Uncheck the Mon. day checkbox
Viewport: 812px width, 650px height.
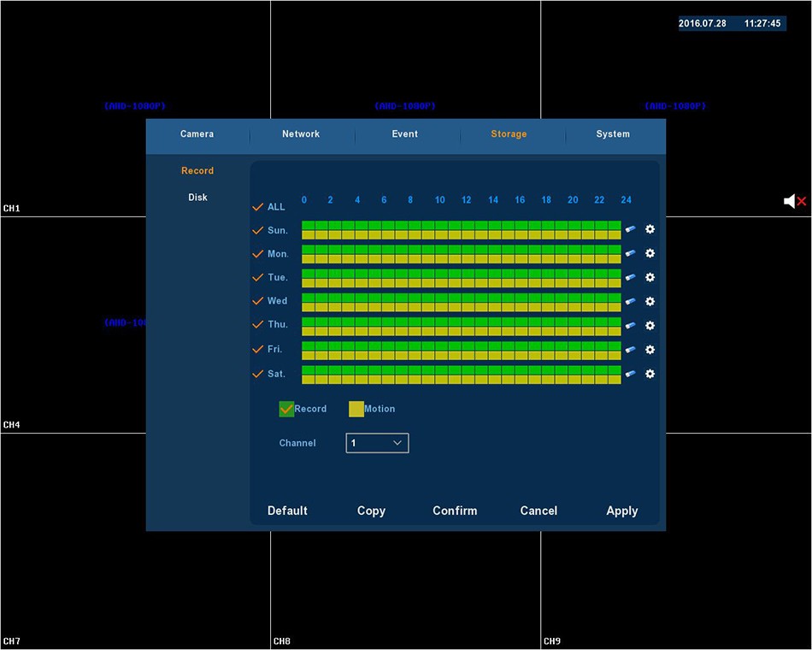[x=257, y=254]
